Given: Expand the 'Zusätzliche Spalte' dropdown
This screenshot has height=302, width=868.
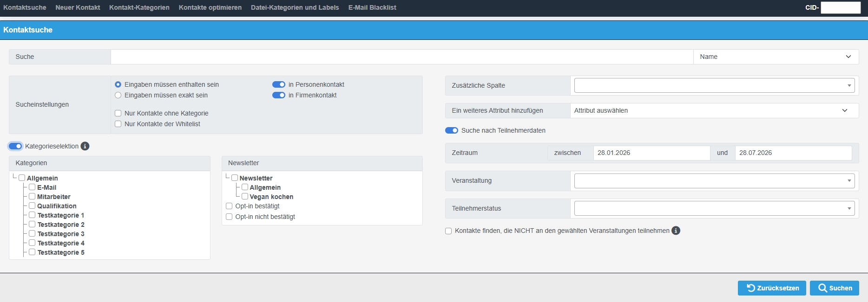Looking at the screenshot, I should (x=714, y=85).
